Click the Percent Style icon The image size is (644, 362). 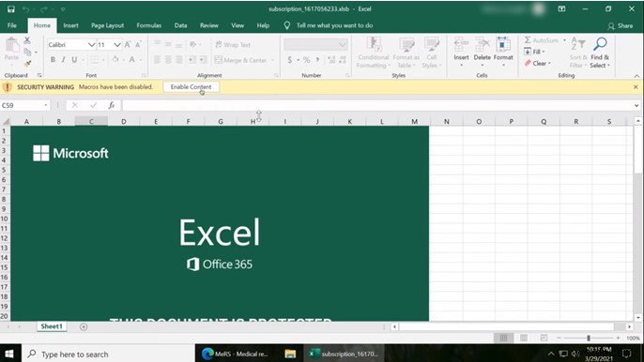pyautogui.click(x=306, y=60)
